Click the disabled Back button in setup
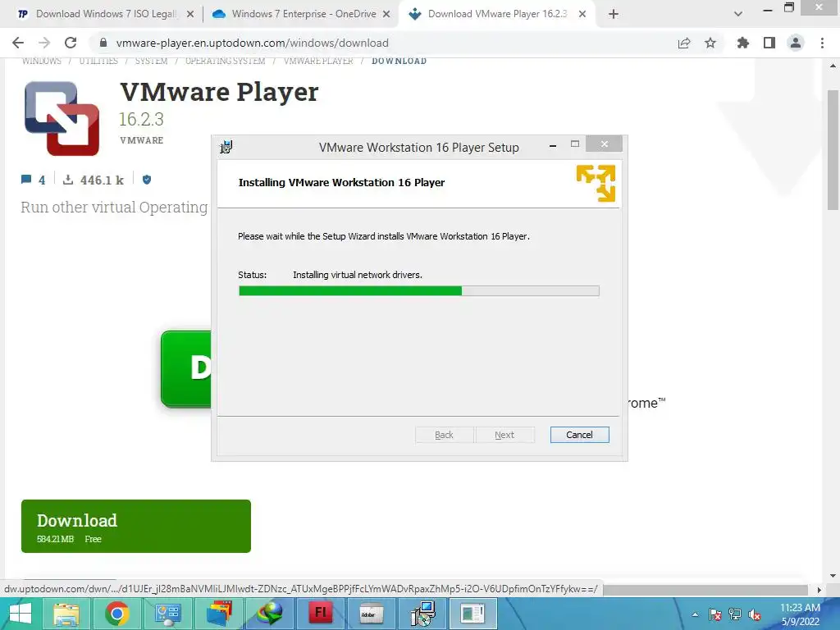The image size is (840, 630). click(x=444, y=435)
